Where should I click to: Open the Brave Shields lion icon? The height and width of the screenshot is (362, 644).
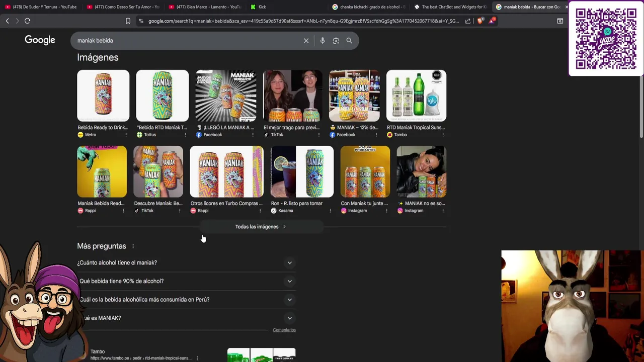point(480,21)
